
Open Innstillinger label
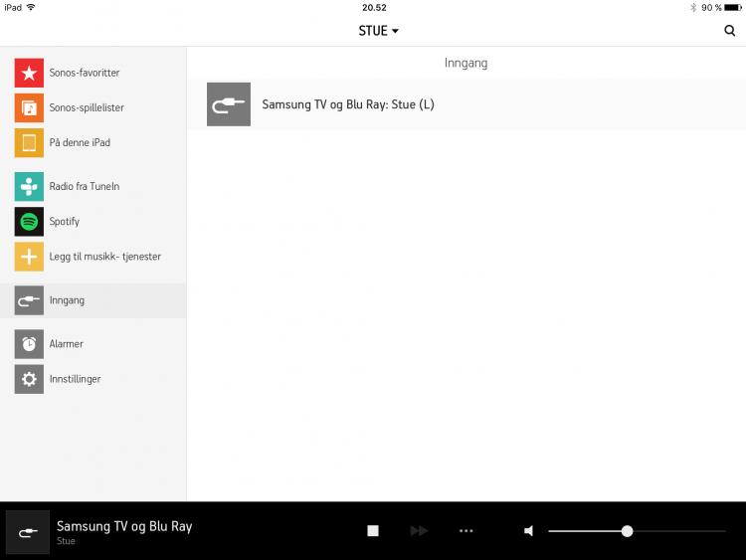[76, 379]
